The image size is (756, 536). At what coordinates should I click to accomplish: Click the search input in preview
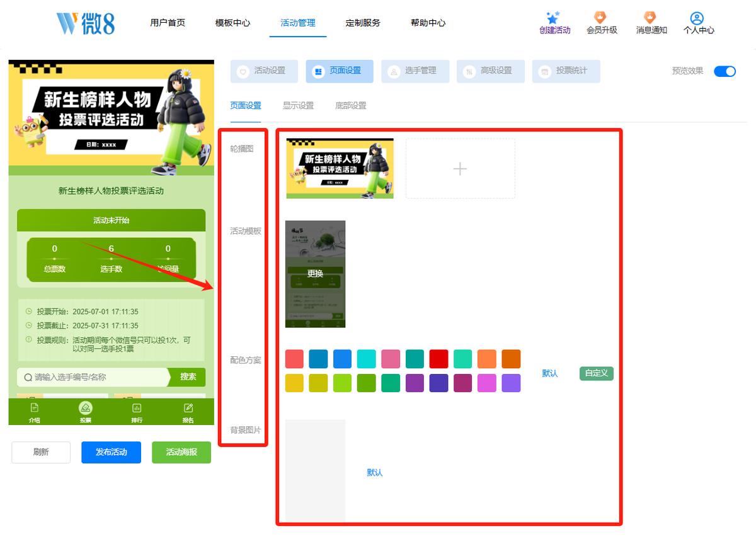tap(93, 377)
